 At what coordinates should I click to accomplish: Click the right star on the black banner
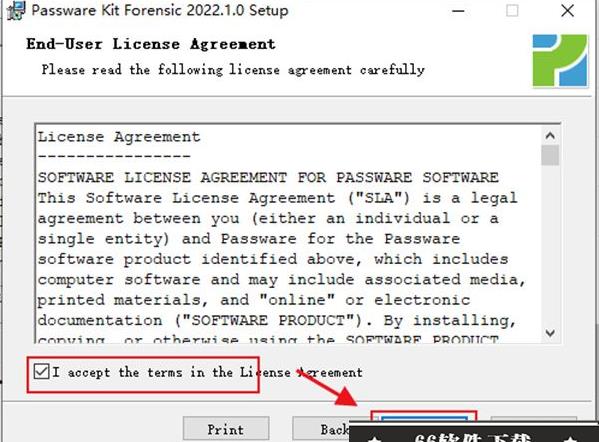tap(570, 438)
